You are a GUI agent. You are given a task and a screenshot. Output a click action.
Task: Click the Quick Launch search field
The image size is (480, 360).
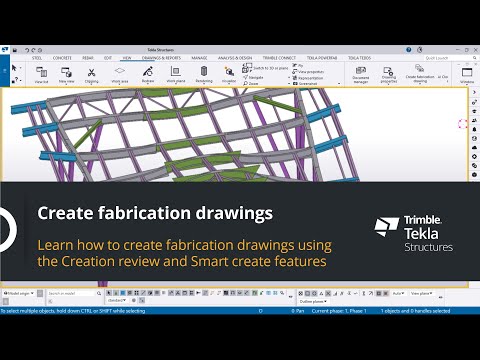coord(451,58)
